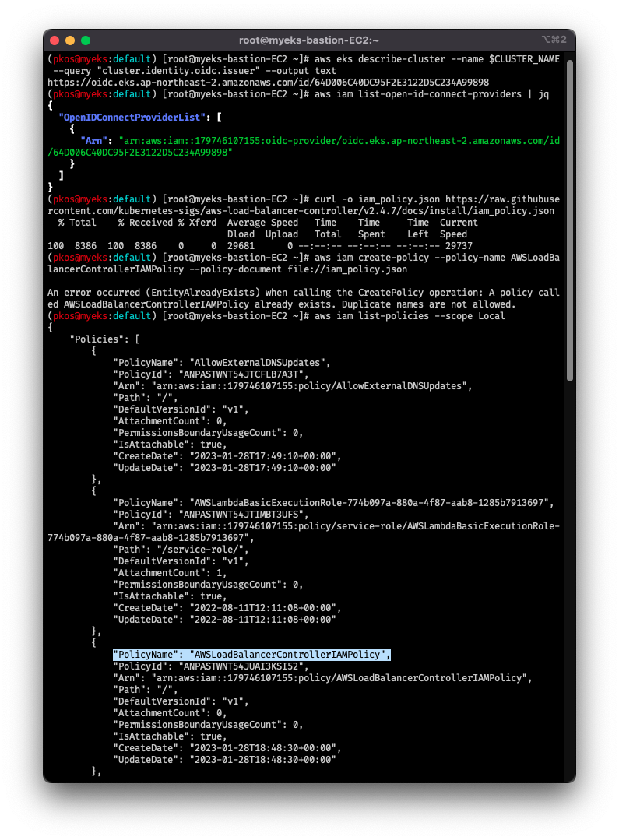Image resolution: width=619 pixels, height=840 pixels.
Task: Click CreateDate "2022-08-11T12:11:08+00:00"
Action: click(x=227, y=608)
